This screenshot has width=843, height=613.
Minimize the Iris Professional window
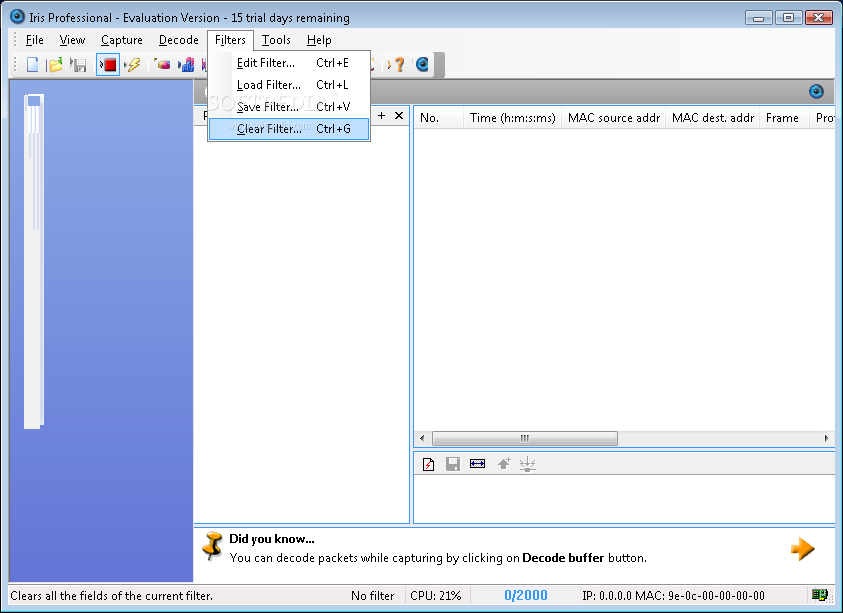tap(759, 18)
